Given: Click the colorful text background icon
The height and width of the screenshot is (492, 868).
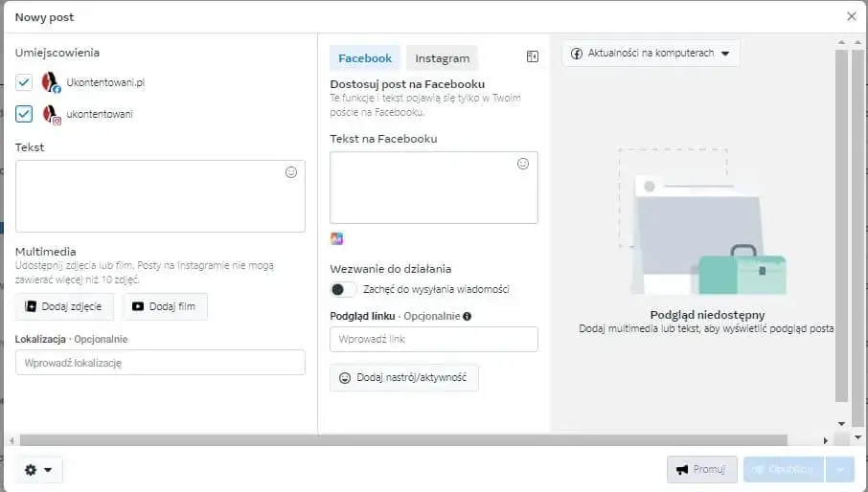Looking at the screenshot, I should [336, 238].
